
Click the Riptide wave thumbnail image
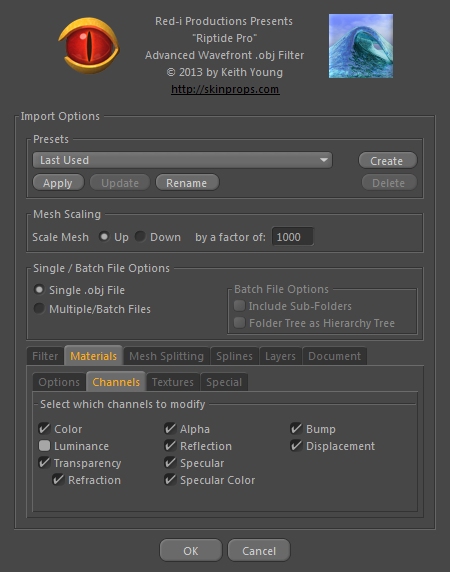[361, 46]
